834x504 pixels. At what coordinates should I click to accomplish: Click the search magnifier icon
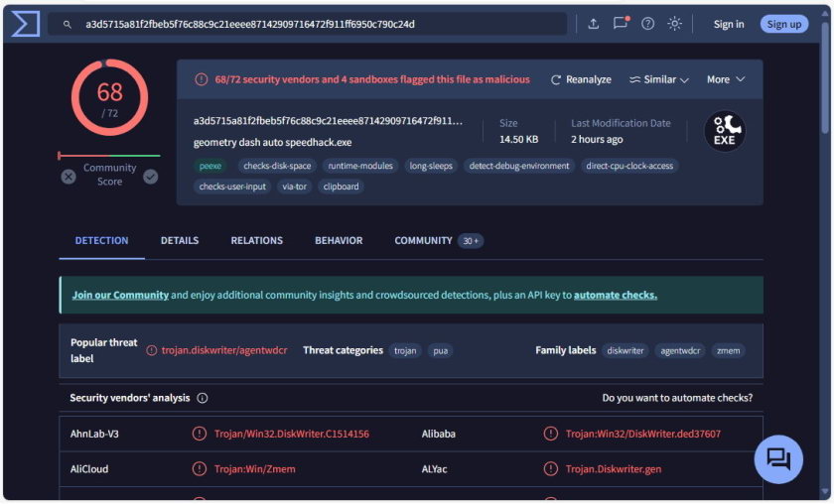click(68, 25)
